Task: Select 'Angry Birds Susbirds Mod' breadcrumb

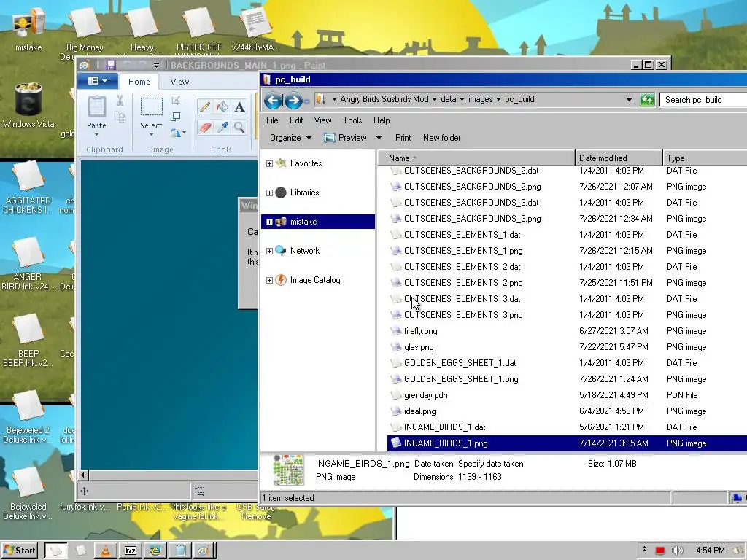Action: [x=384, y=99]
